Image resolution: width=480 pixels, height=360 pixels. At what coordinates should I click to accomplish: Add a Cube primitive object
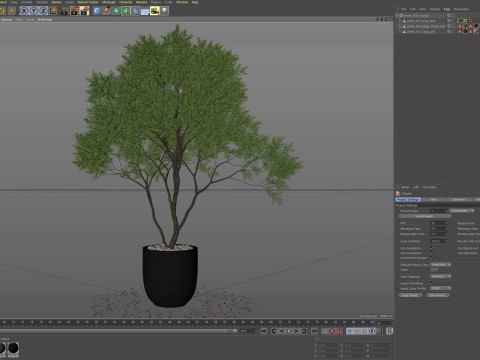[x=97, y=11]
